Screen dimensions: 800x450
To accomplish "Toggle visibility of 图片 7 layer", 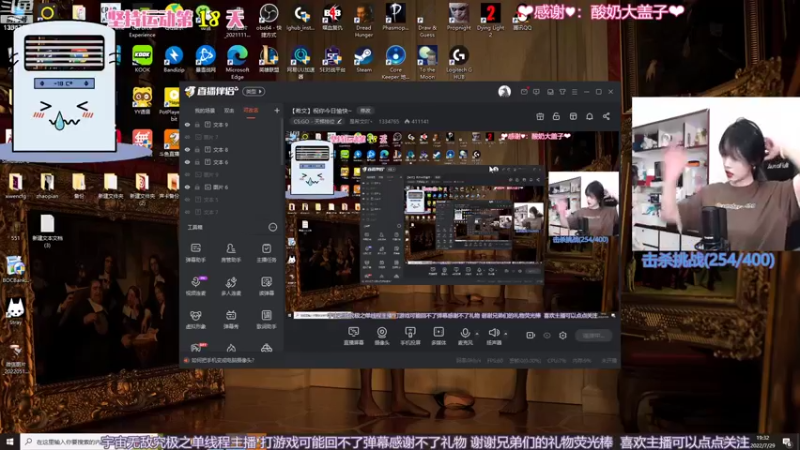I will click(187, 137).
